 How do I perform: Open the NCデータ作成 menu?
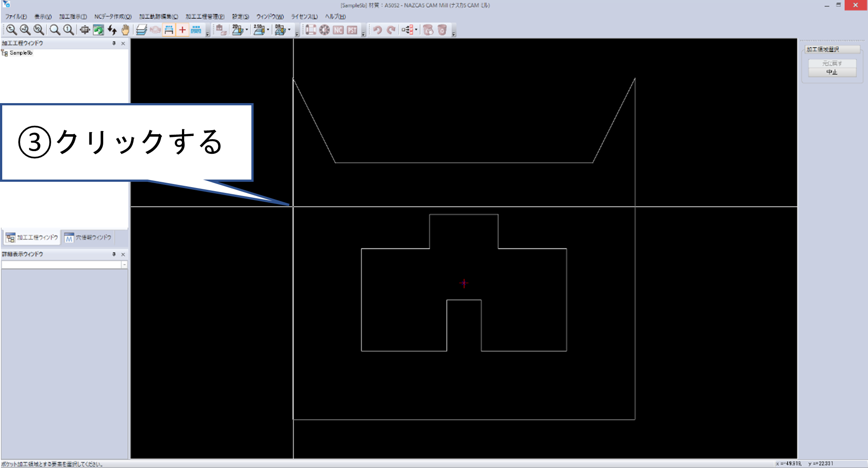[113, 16]
